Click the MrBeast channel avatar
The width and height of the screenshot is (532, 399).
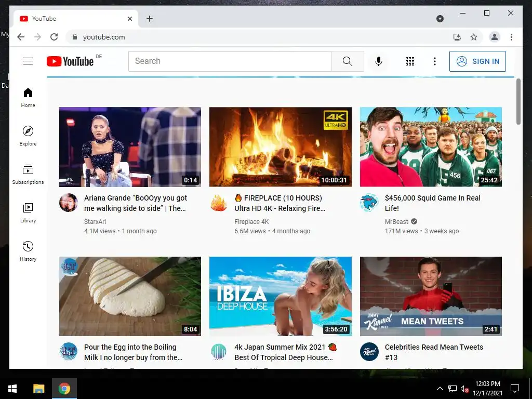point(369,203)
